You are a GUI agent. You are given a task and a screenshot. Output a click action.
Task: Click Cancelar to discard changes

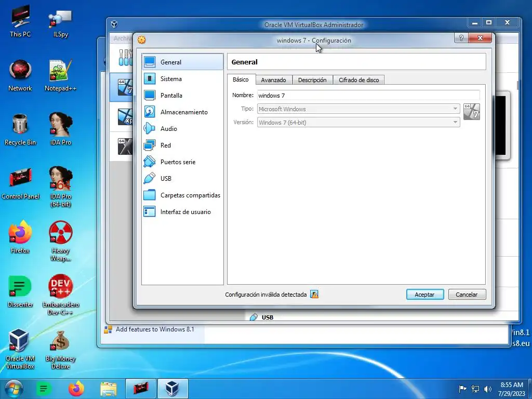[x=467, y=295]
